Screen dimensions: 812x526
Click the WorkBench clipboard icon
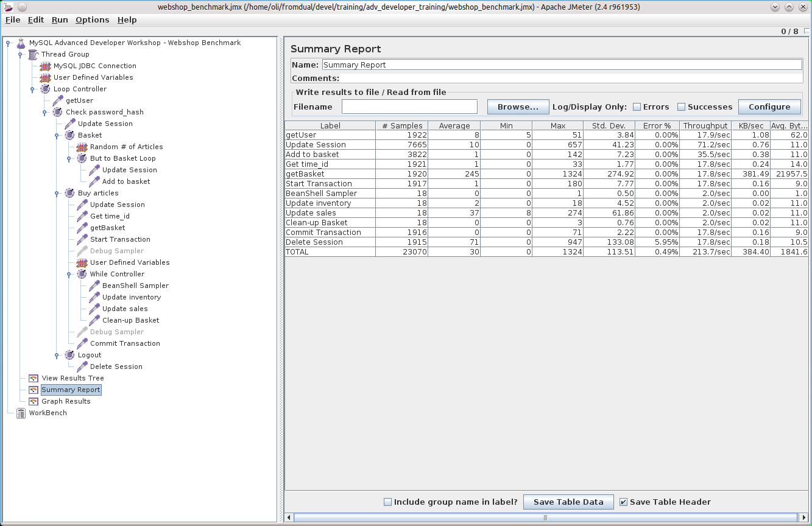21,413
